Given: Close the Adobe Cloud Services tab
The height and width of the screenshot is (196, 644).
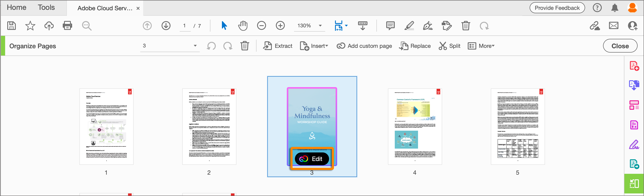Looking at the screenshot, I should [x=138, y=8].
